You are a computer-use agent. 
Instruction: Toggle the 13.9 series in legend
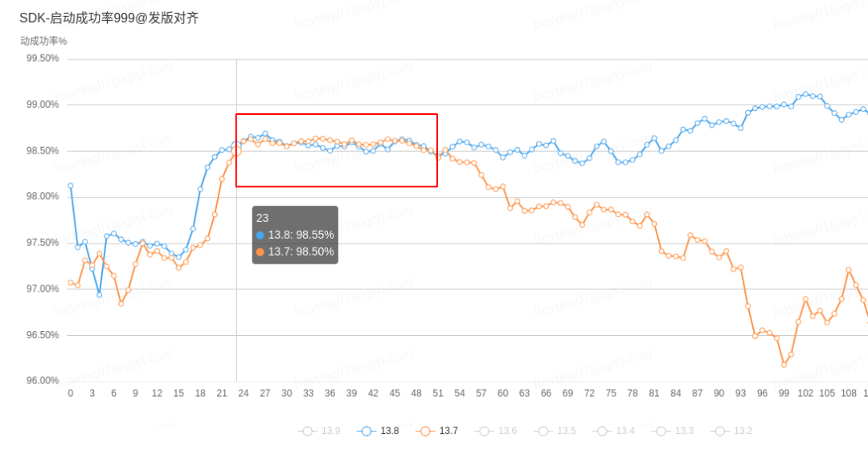319,431
